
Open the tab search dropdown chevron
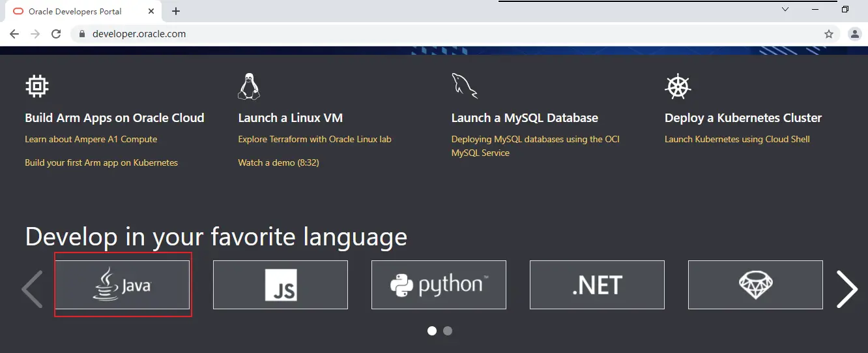click(785, 9)
